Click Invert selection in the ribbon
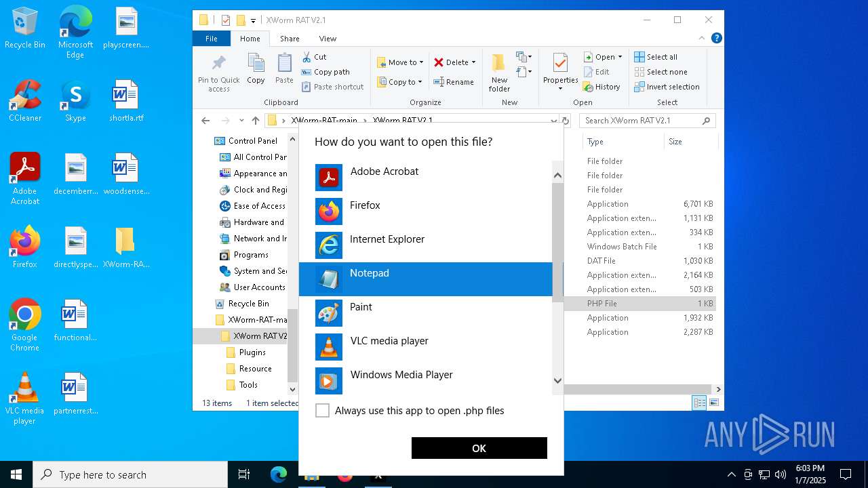The width and height of the screenshot is (868, 488). (x=667, y=87)
